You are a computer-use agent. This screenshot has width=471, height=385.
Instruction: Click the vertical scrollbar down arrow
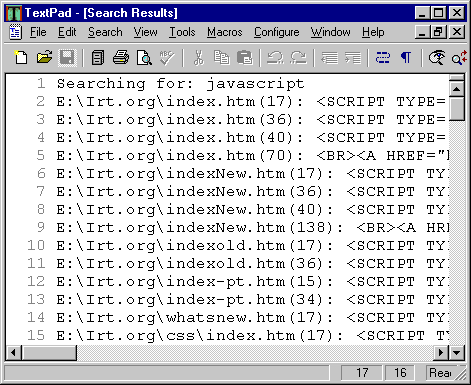(x=457, y=352)
